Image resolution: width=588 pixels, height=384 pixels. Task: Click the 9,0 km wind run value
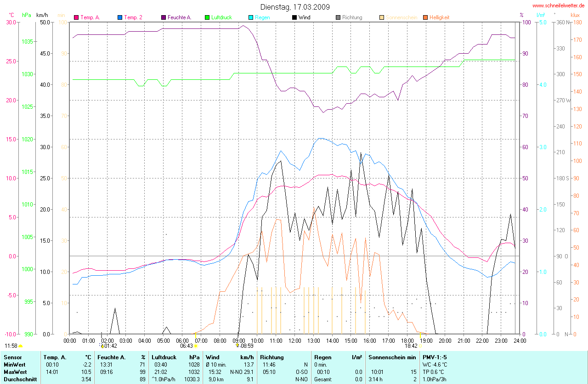[216, 379]
